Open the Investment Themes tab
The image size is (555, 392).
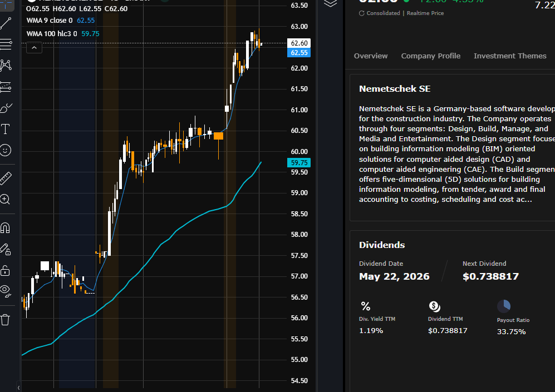(510, 56)
